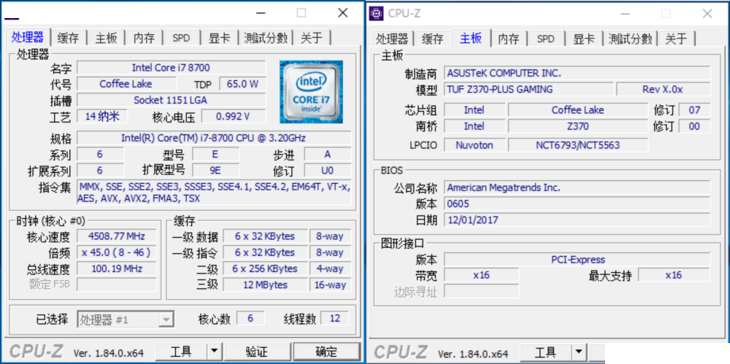This screenshot has height=364, width=730.
Task: Click the extended model value 9E
Action: click(215, 170)
